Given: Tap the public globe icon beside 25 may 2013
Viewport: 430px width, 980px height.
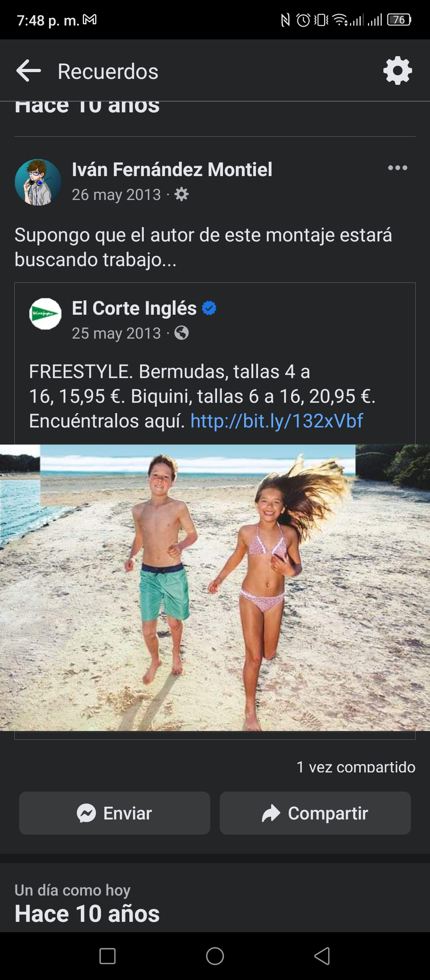Looking at the screenshot, I should tap(182, 333).
